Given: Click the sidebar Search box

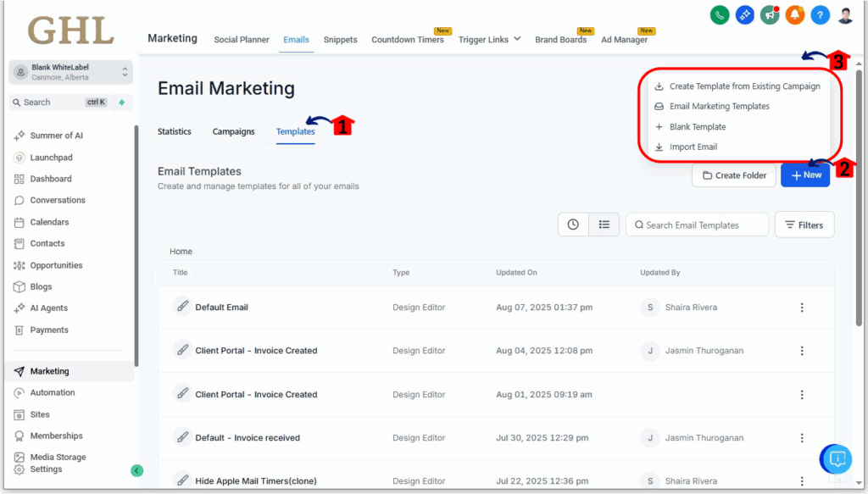Looking at the screenshot, I should (58, 103).
